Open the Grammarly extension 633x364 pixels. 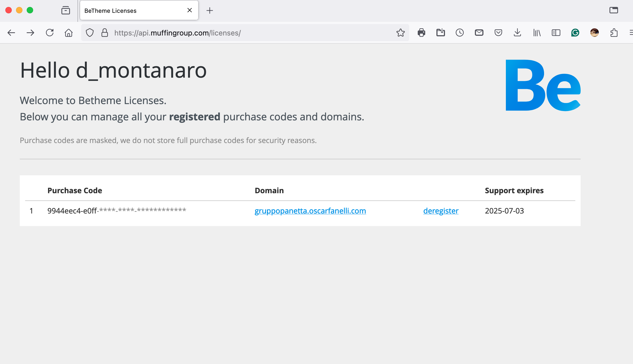pyautogui.click(x=575, y=33)
